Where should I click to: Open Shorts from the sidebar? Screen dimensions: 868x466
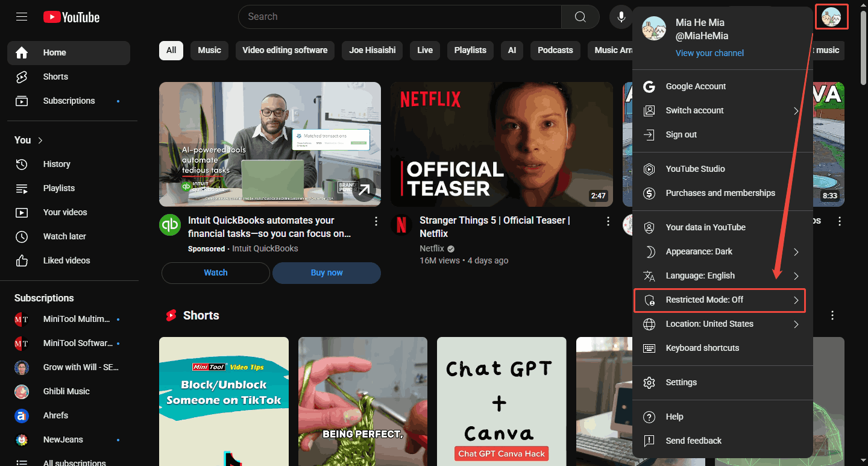pos(69,77)
